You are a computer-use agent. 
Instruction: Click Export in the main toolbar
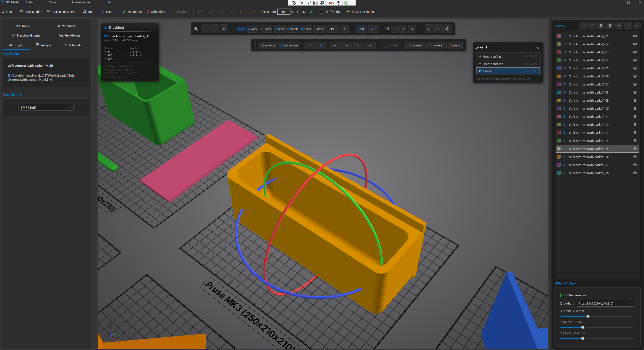click(108, 12)
